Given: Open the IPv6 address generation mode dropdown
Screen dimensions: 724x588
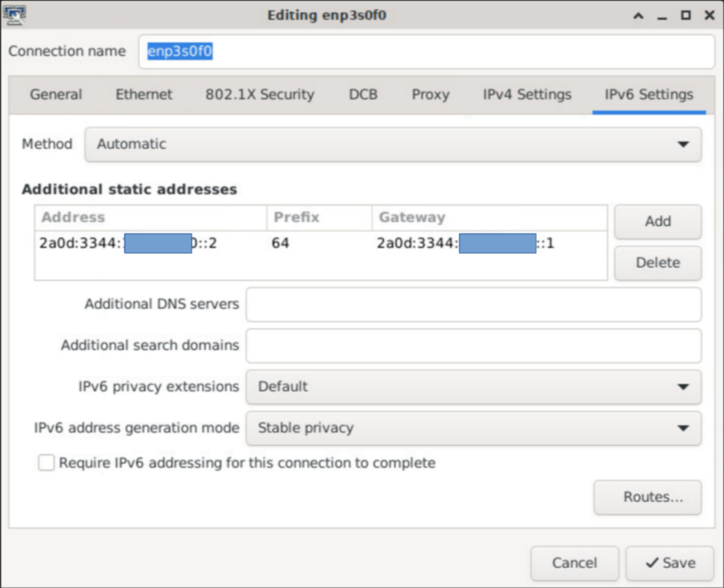Looking at the screenshot, I should tap(474, 428).
